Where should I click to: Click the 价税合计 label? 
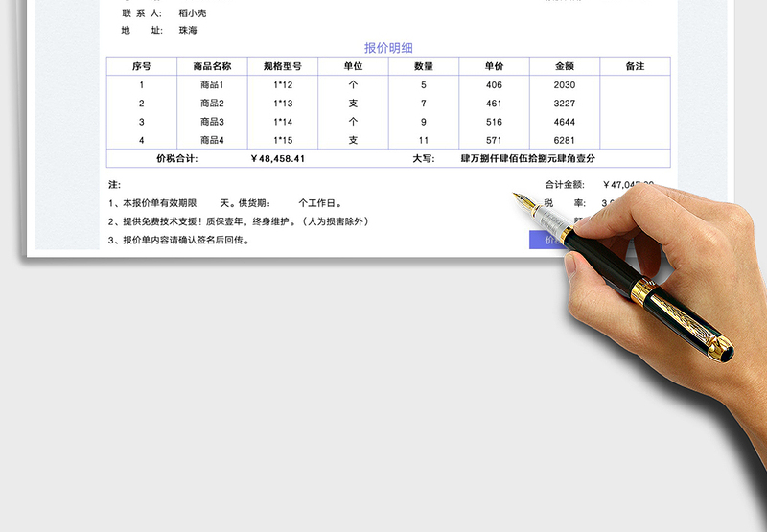click(x=177, y=158)
